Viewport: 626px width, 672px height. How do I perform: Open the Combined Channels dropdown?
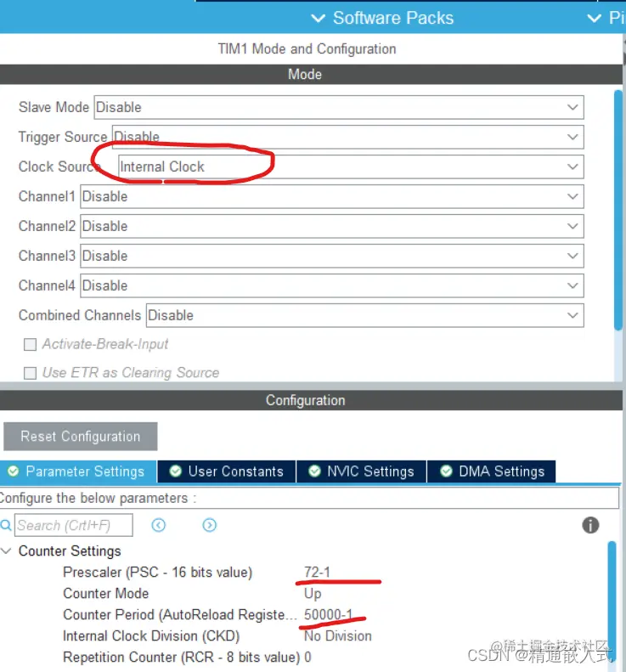tap(365, 315)
